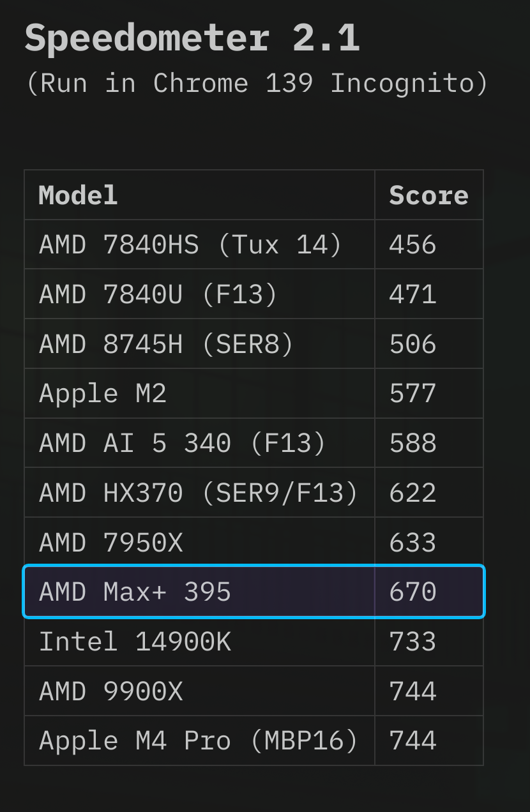Select the AMD AI 5 340 row
The image size is (530, 812).
tap(254, 443)
